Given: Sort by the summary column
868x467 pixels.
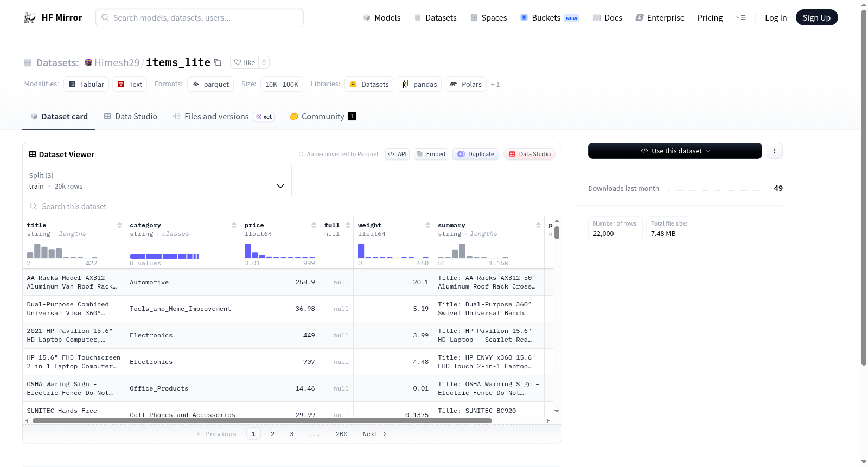Looking at the screenshot, I should [538, 225].
